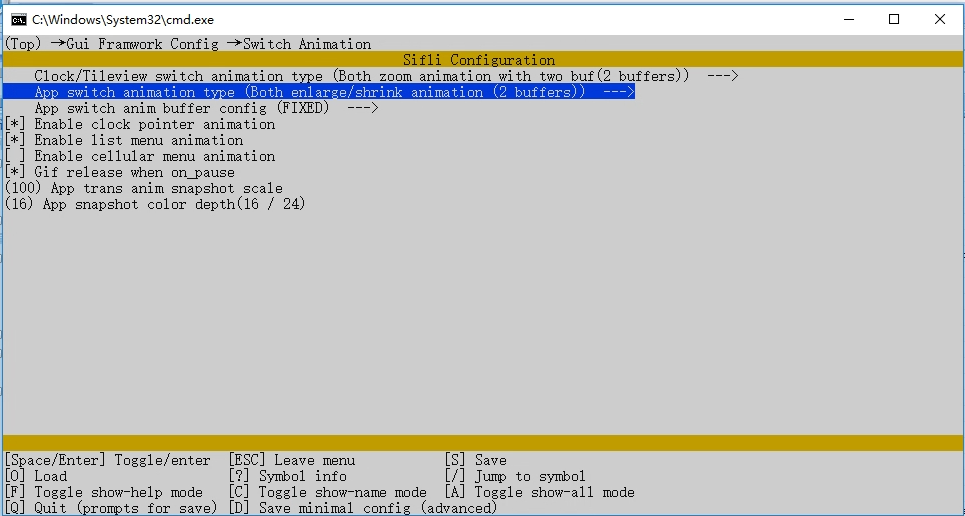This screenshot has height=516, width=965.
Task: Toggle Enable list menu animation checkbox
Action: [x=15, y=140]
